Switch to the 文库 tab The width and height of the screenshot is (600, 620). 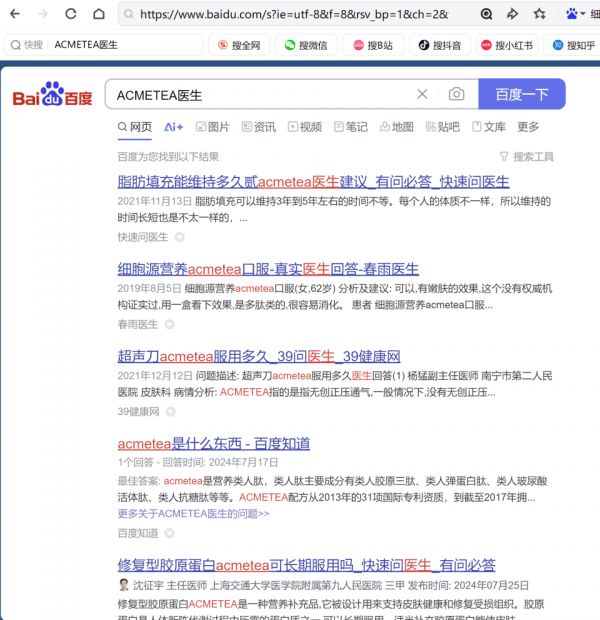489,127
